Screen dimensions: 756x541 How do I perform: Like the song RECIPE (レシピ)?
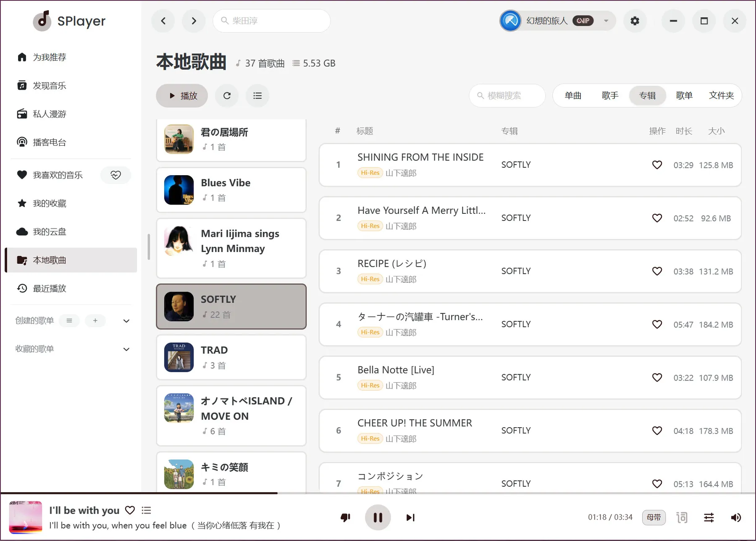pos(657,271)
